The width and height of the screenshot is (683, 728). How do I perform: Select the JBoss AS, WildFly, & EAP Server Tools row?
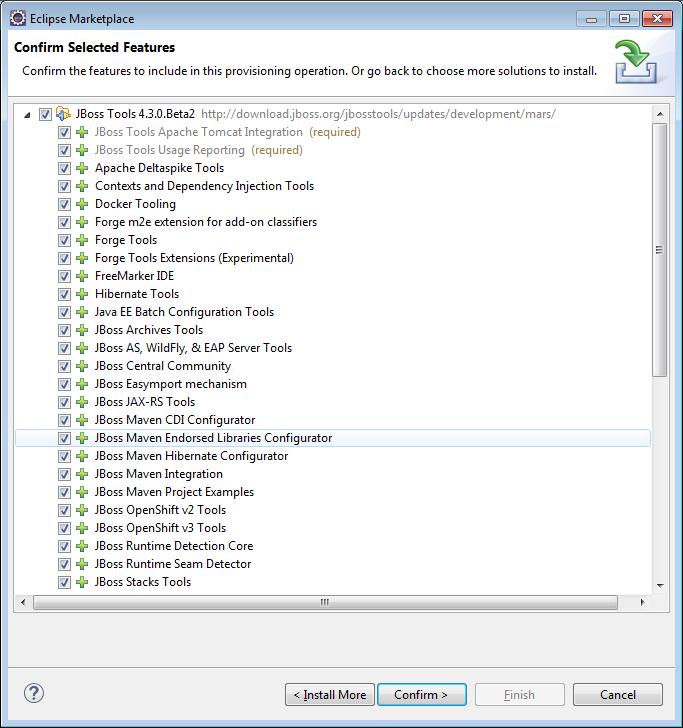pos(332,348)
